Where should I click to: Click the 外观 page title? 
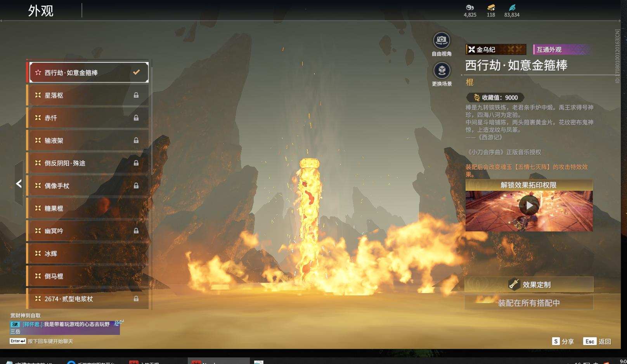41,10
